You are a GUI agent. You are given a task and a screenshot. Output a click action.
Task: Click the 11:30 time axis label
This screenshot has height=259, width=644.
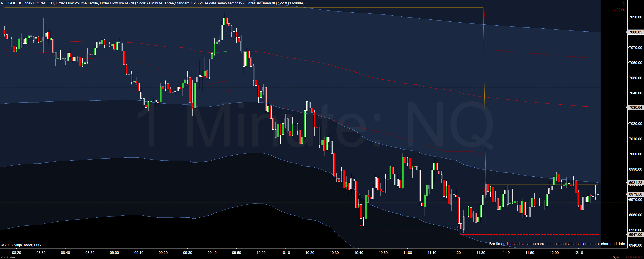click(481, 252)
